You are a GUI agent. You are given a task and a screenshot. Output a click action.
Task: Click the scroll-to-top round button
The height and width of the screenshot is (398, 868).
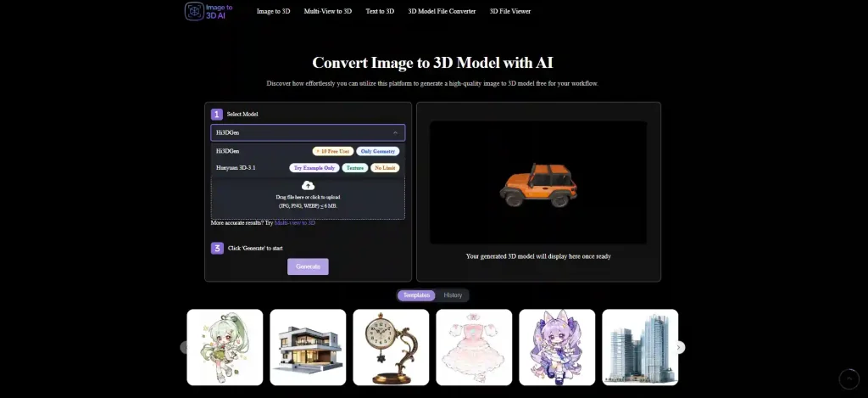(849, 379)
